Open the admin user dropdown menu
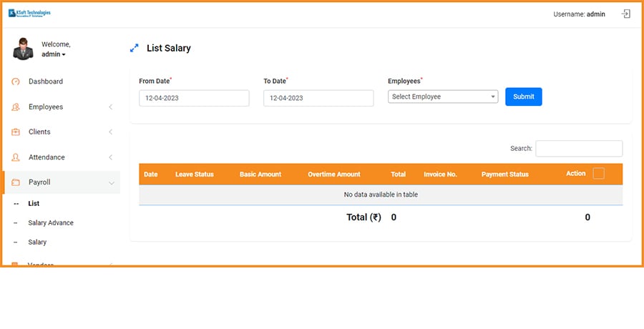This screenshot has width=644, height=329. (x=54, y=54)
